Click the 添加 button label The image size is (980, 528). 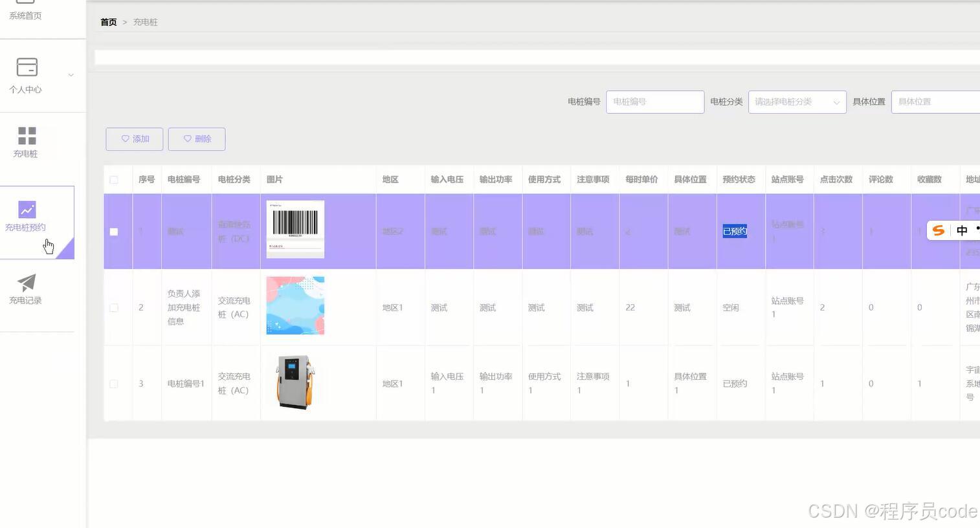(x=141, y=139)
